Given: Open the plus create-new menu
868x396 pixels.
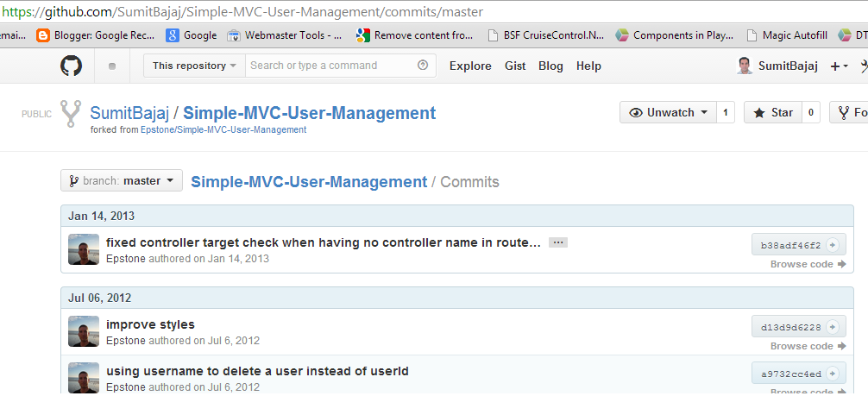Looking at the screenshot, I should [840, 66].
